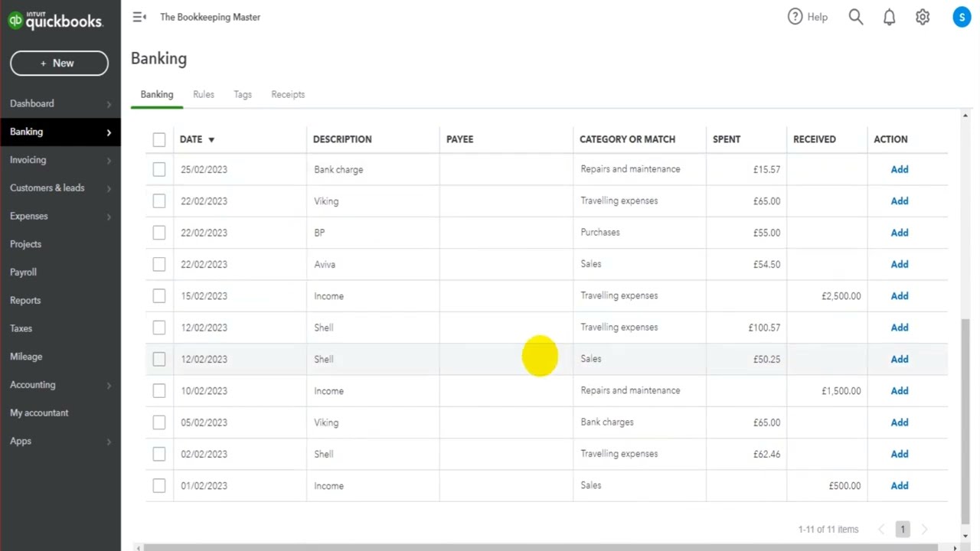Click The Bookkeeping Master company name

click(x=210, y=17)
